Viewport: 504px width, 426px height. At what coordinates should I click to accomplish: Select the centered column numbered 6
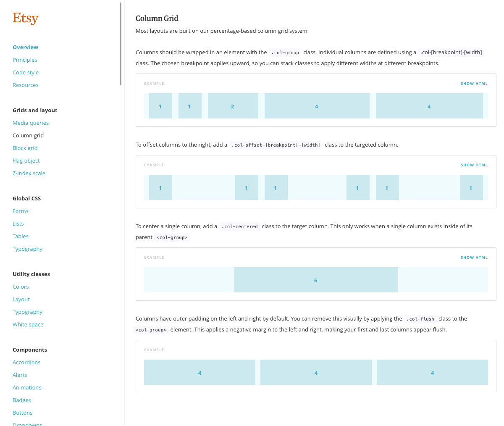click(316, 280)
